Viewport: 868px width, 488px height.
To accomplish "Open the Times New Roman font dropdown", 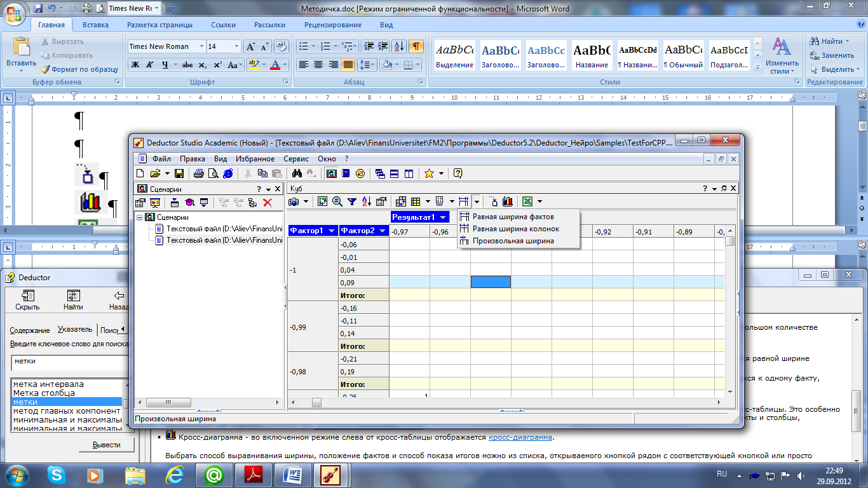I will (x=202, y=46).
